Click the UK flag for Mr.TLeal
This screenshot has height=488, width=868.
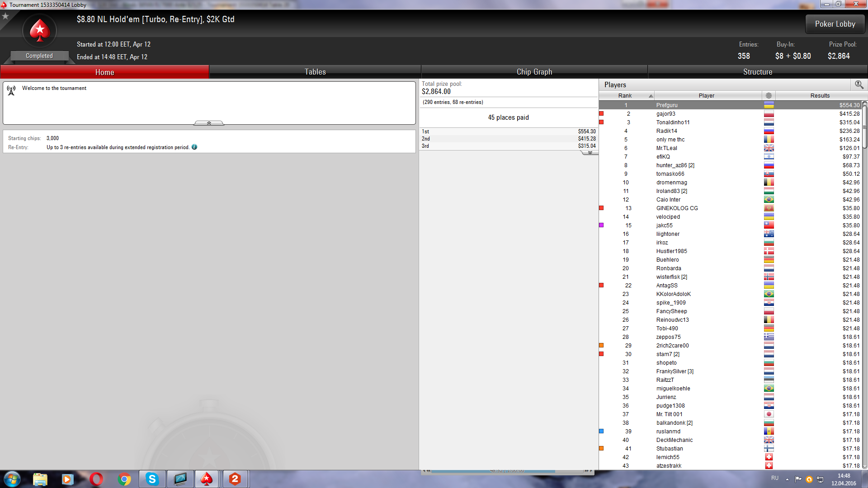[769, 148]
